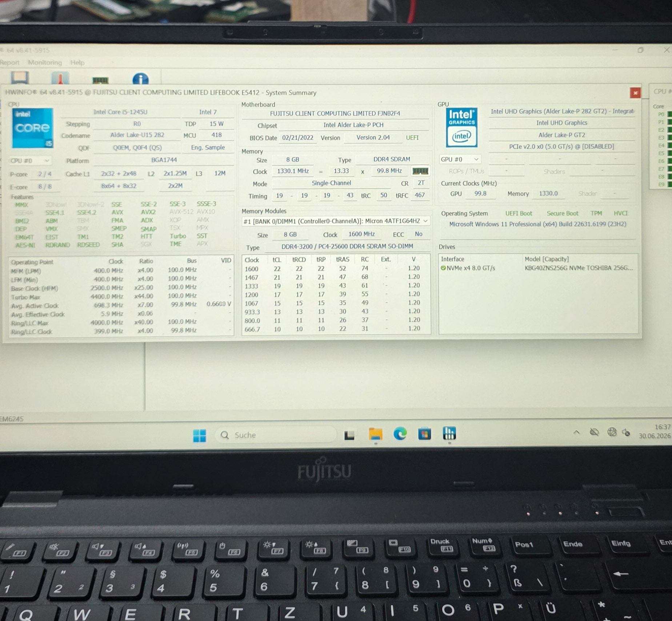The image size is (672, 621).
Task: Open the CPU #0 selector dropdown
Action: tap(30, 161)
